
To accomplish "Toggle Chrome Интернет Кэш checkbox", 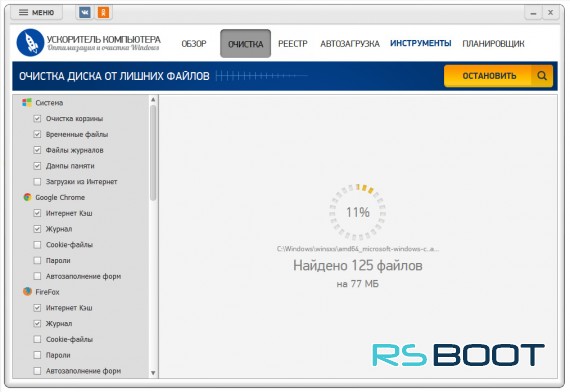I will (37, 213).
